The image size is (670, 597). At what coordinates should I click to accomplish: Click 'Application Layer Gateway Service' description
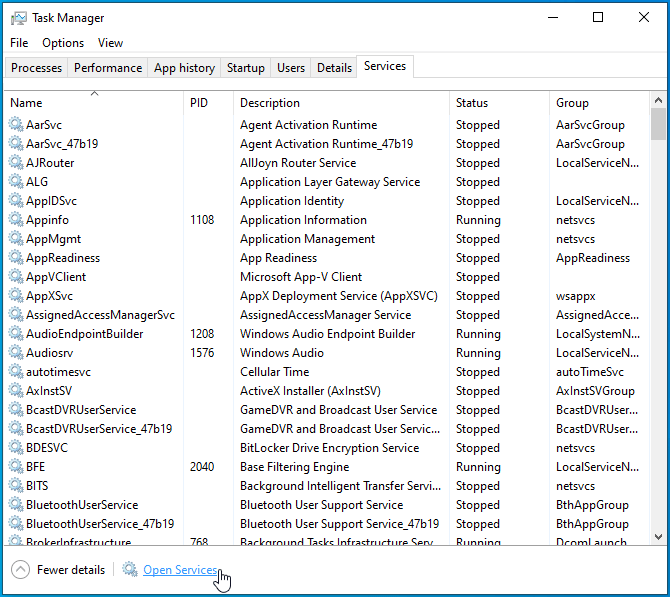pyautogui.click(x=330, y=182)
